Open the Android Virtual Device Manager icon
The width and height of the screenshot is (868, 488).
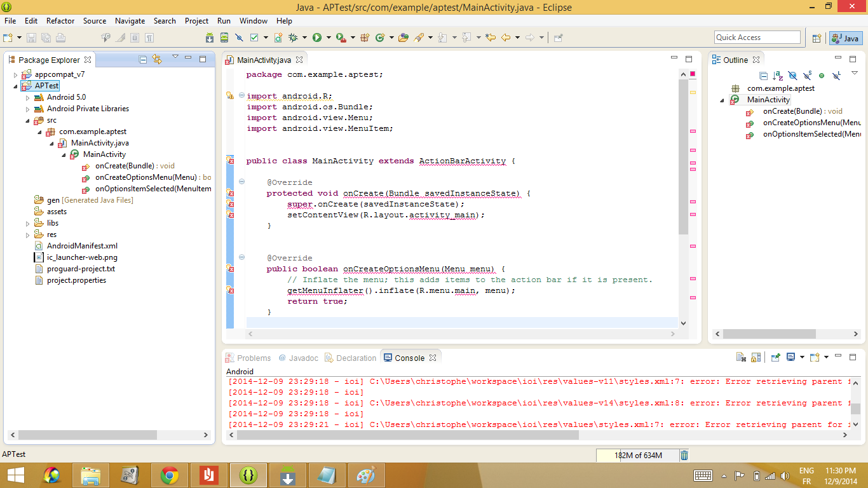point(224,37)
